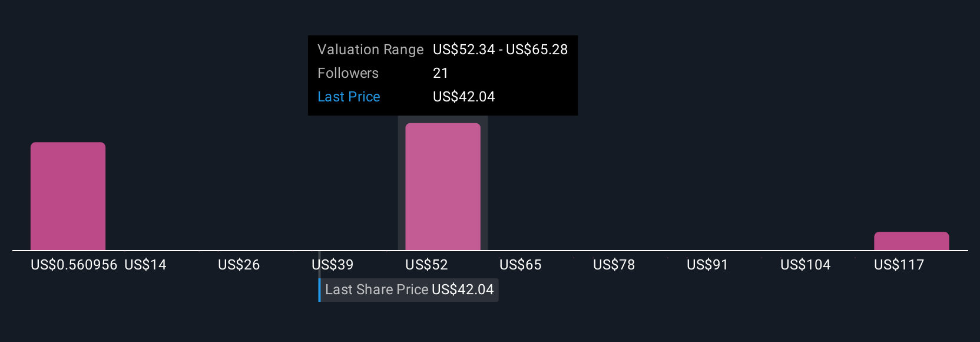Click the US$14 axis label
The image size is (980, 342).
pyautogui.click(x=145, y=265)
